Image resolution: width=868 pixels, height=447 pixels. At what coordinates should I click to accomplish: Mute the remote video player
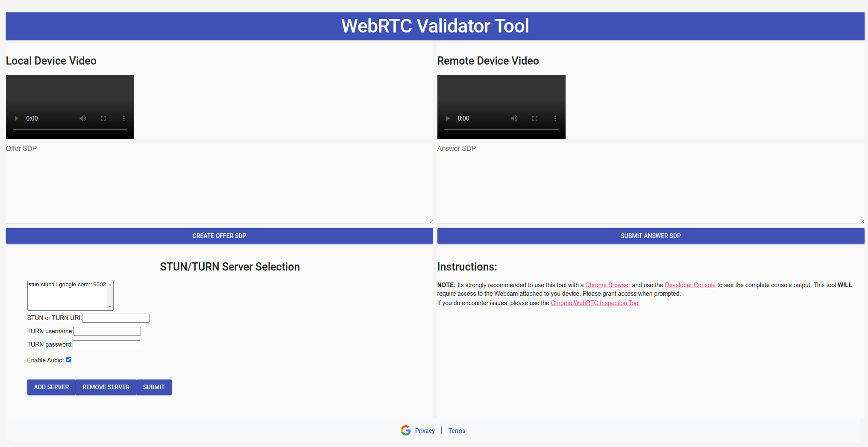tap(514, 118)
